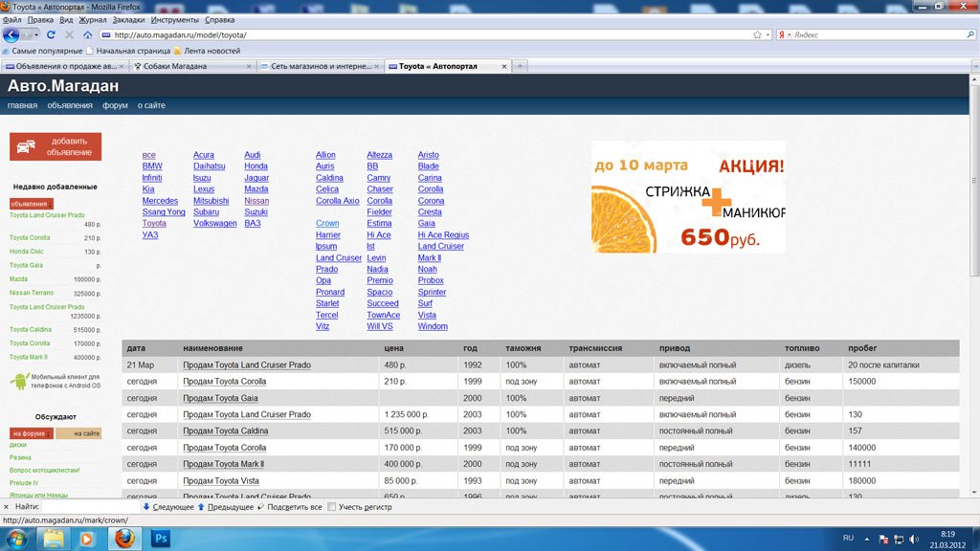Enable the 'Учесть регистр' checkbox
Viewport: 980px width, 551px height.
[x=332, y=507]
